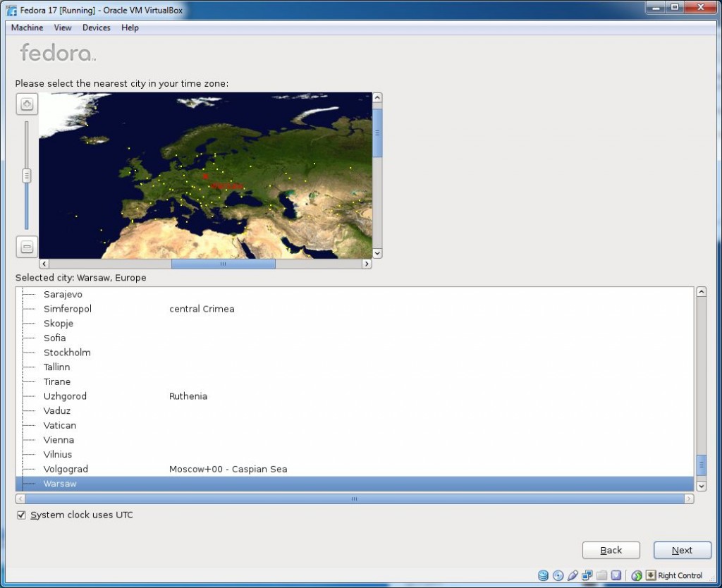Click VirtualBox mouse integration status icon
This screenshot has height=588, width=722.
637,575
